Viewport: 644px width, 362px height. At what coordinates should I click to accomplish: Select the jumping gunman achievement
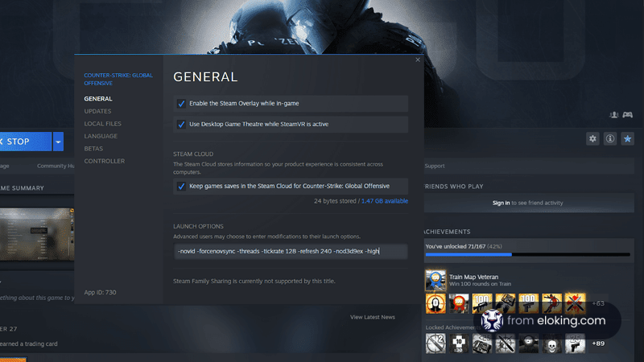point(551,304)
